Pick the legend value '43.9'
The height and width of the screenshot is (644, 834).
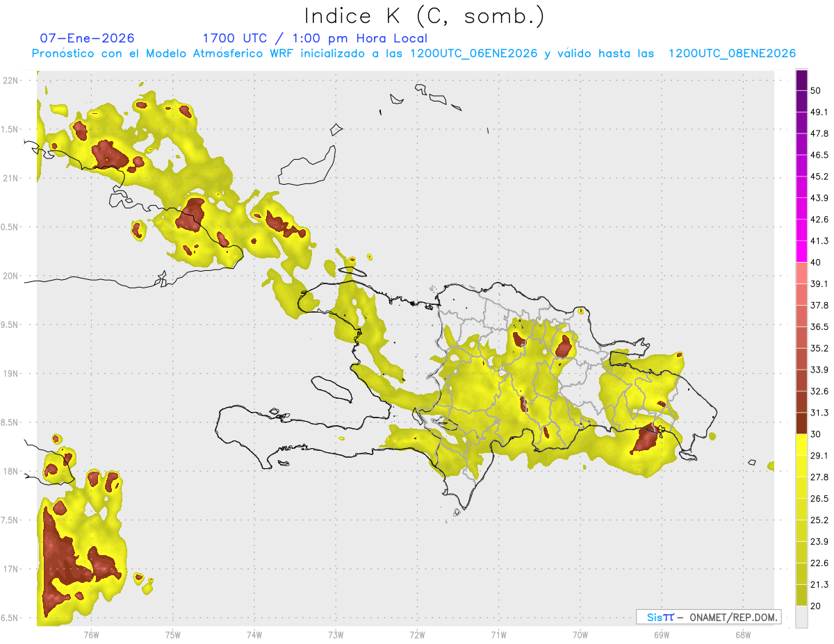click(x=819, y=198)
